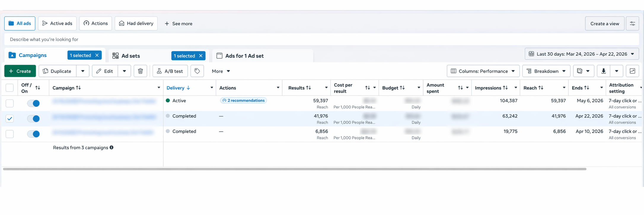This screenshot has width=644, height=215.
Task: Click the horizontal scrollbar
Action: pyautogui.click(x=295, y=169)
